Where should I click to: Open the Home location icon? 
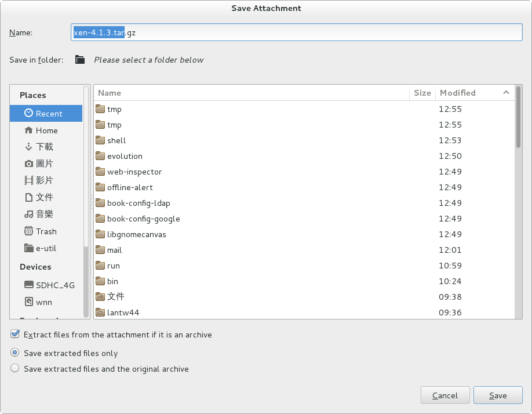coord(45,130)
